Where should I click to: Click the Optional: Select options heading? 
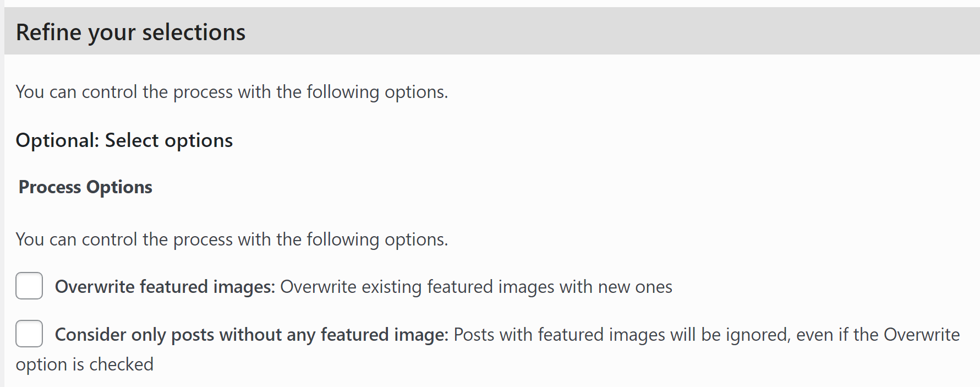click(123, 140)
